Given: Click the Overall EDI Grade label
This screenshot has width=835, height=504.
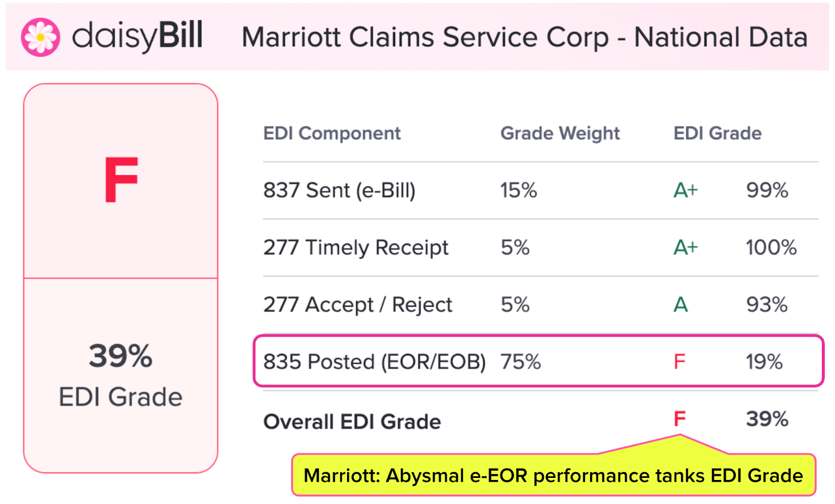Looking at the screenshot, I should [x=352, y=422].
